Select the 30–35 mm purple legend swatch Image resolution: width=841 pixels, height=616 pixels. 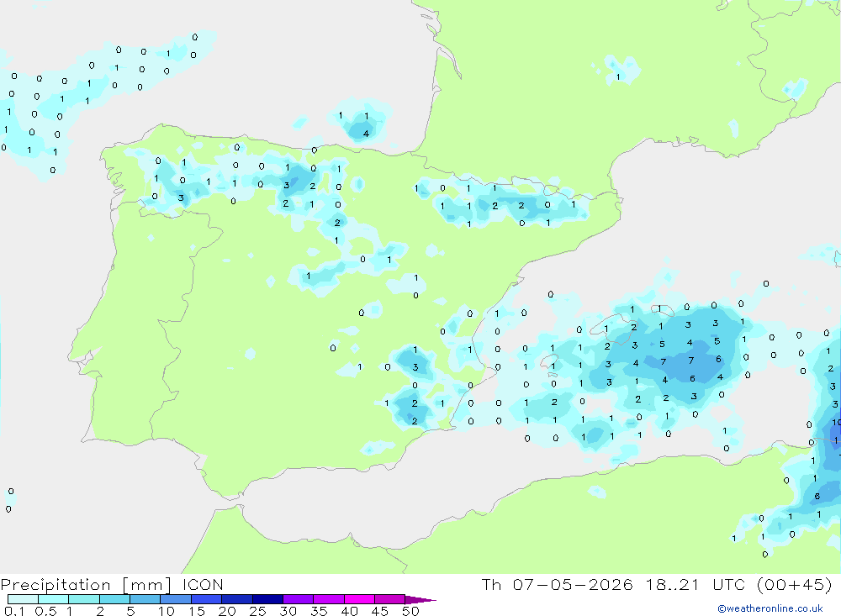coord(299,599)
